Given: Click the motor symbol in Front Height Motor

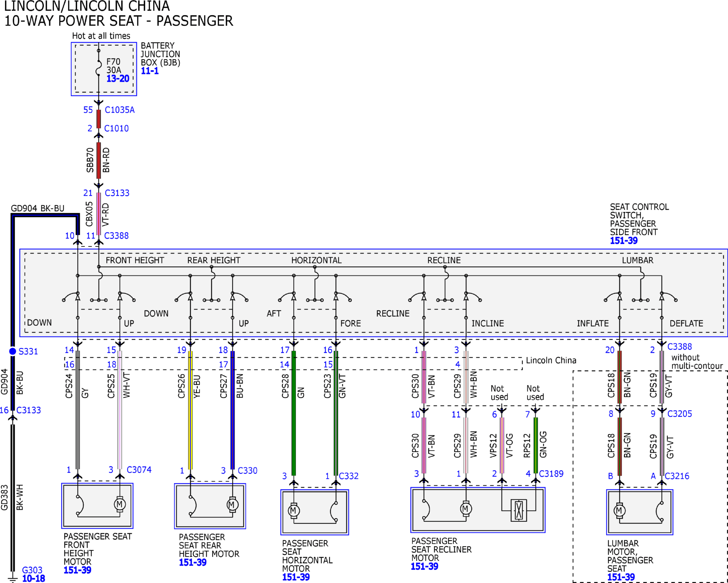Looking at the screenshot, I should tap(120, 504).
